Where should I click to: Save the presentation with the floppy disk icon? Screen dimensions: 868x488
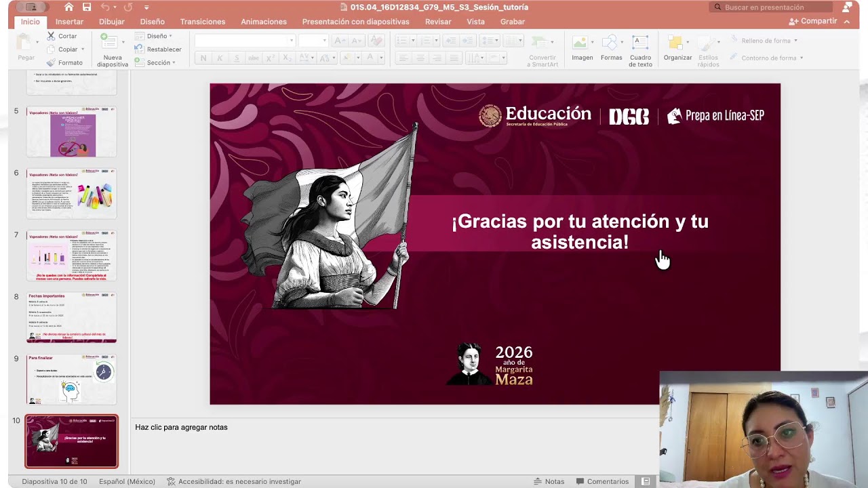pyautogui.click(x=87, y=7)
